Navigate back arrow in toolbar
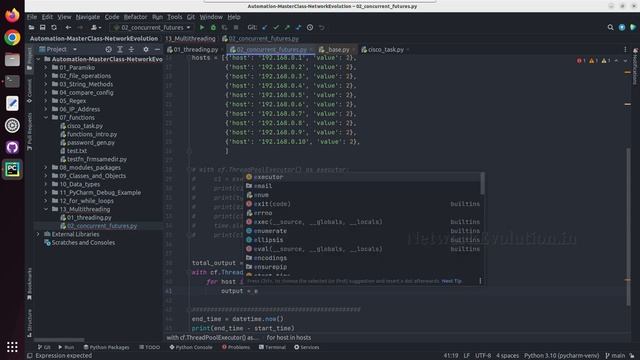The image size is (640, 360). [68, 27]
